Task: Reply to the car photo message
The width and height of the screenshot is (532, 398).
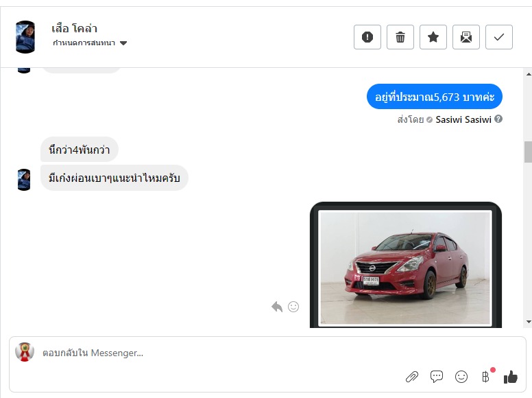Action: tap(277, 307)
